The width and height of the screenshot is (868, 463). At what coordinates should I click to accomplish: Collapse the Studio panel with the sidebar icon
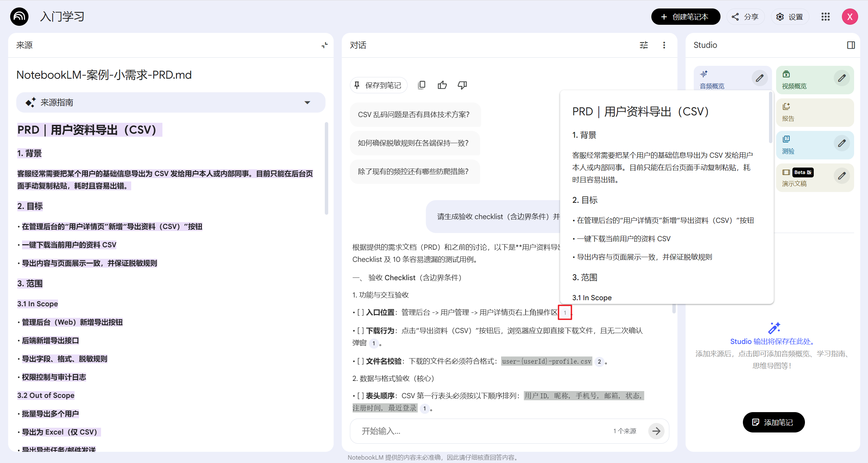[851, 45]
